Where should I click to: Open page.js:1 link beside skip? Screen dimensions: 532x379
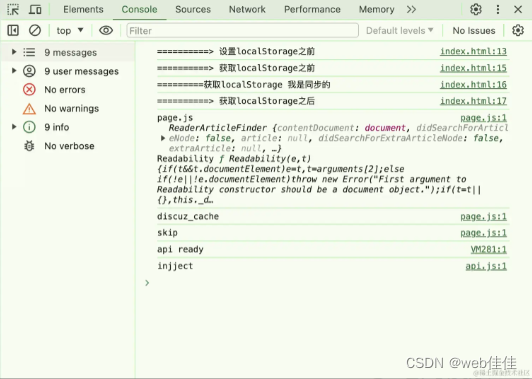[x=483, y=233]
